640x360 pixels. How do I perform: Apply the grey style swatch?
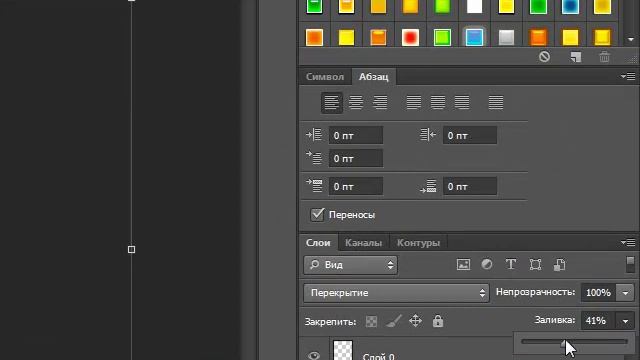pos(506,37)
